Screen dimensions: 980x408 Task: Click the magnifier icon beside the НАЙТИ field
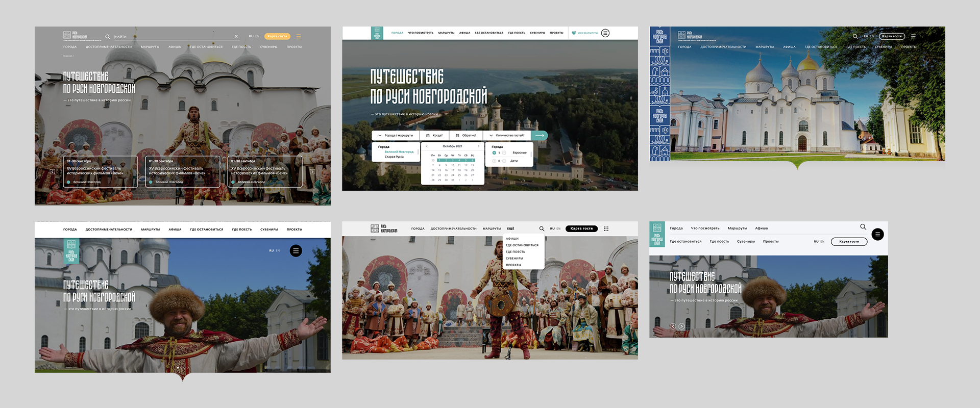click(108, 37)
